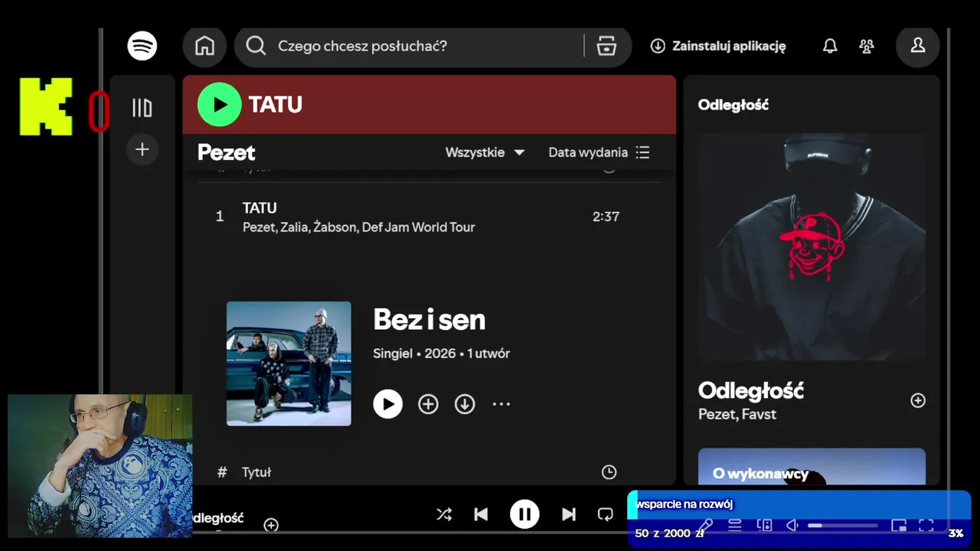Skip to the next track
Viewport: 980px width, 551px height.
point(568,514)
